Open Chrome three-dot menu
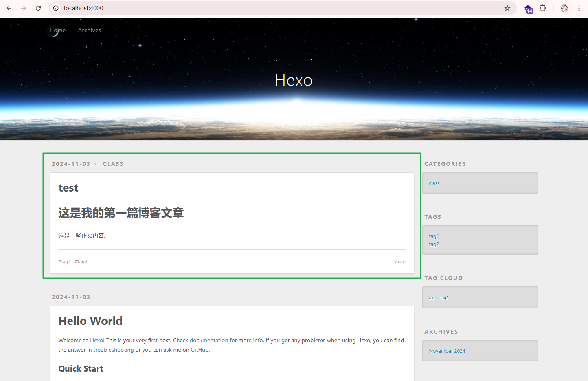This screenshot has width=588, height=381. coord(579,8)
